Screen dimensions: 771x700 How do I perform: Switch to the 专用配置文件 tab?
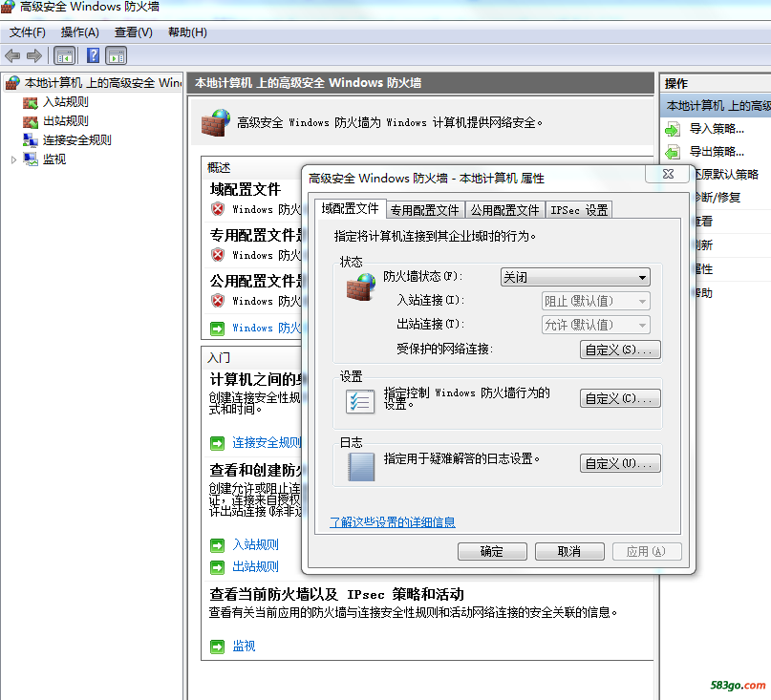pos(425,210)
